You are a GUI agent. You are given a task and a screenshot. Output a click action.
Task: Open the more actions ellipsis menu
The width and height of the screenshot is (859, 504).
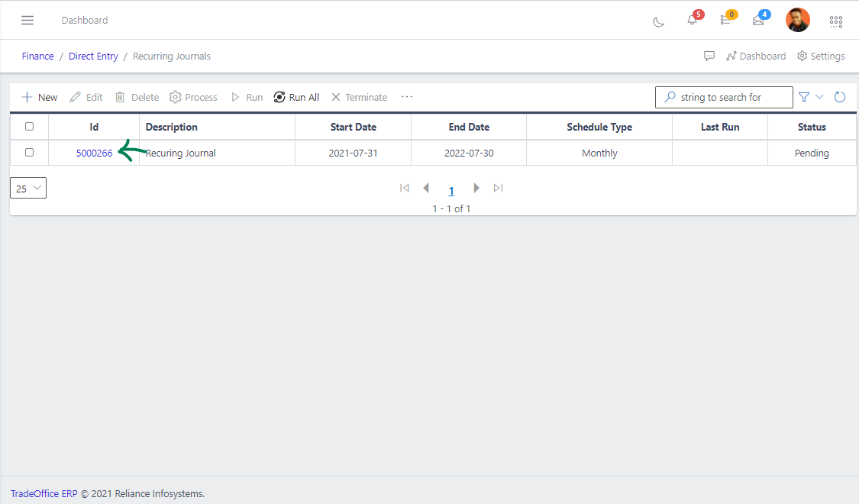(x=407, y=97)
